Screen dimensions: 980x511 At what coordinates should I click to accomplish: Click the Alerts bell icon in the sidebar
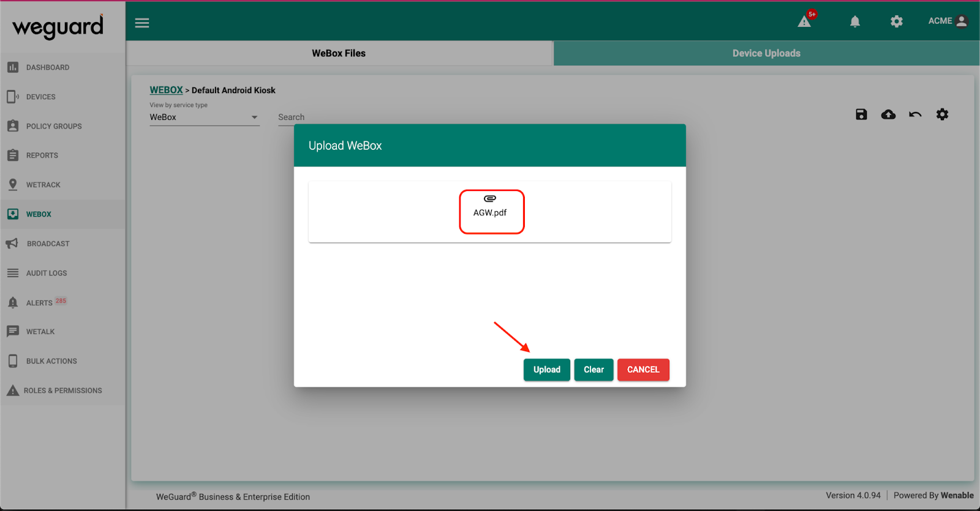point(13,302)
